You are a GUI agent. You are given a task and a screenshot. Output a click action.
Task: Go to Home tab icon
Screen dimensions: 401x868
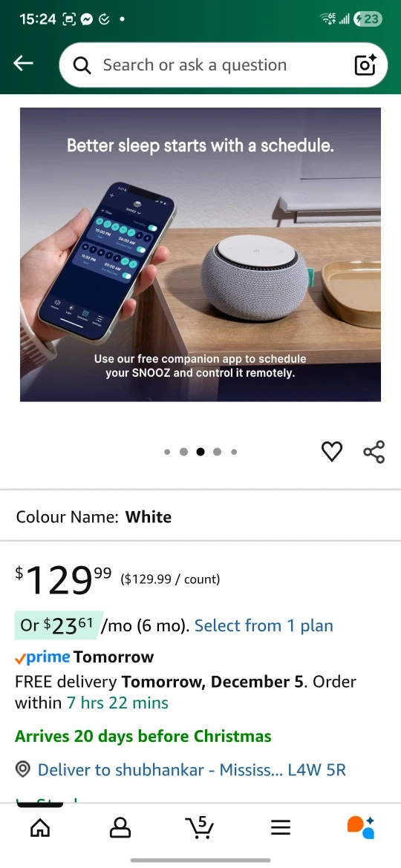(x=40, y=828)
